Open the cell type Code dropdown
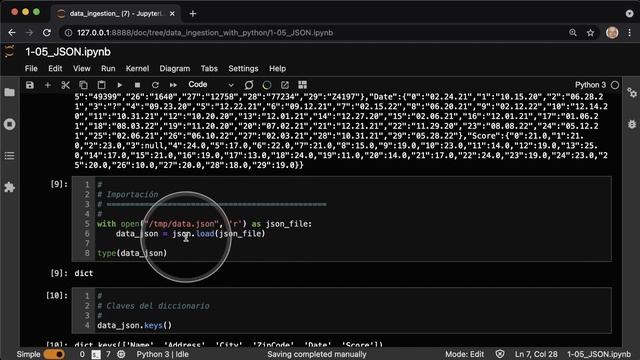Screen dimensions: 640x360 (x=211, y=84)
